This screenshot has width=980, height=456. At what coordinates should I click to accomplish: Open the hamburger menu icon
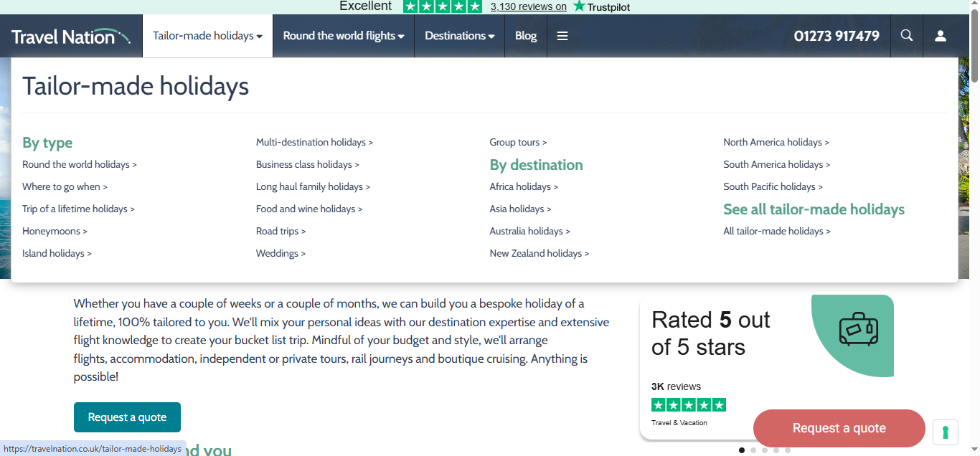pyautogui.click(x=562, y=36)
